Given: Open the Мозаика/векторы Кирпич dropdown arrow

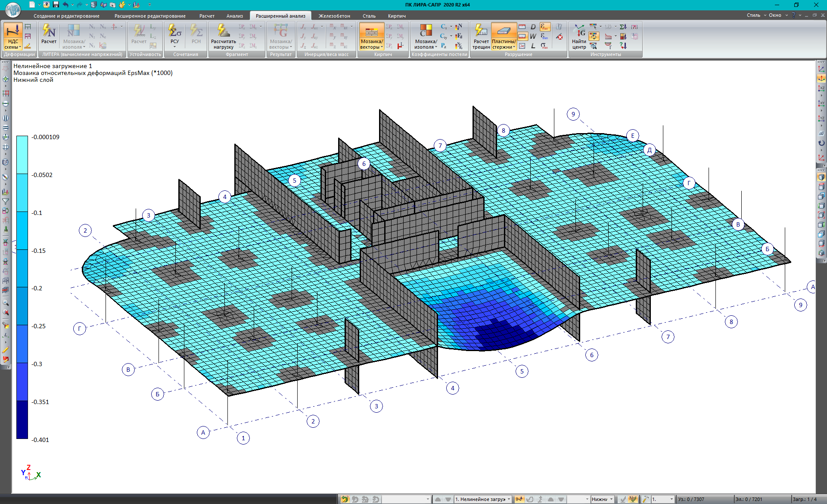Looking at the screenshot, I should pos(382,47).
